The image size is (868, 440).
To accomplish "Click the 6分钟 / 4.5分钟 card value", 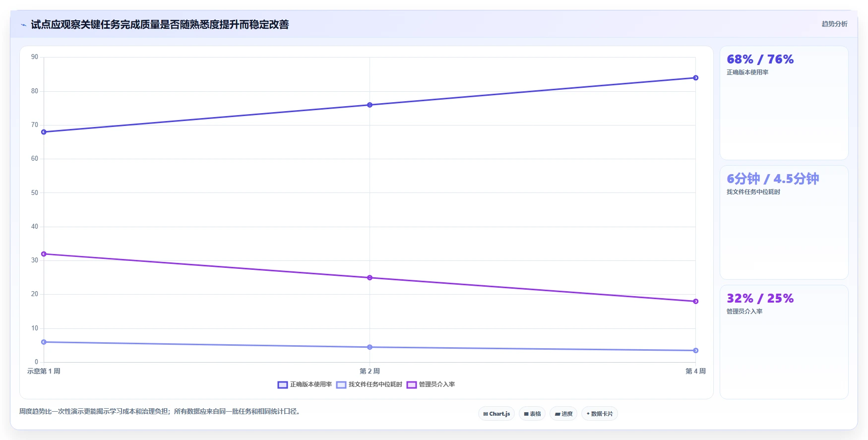I will tap(773, 179).
